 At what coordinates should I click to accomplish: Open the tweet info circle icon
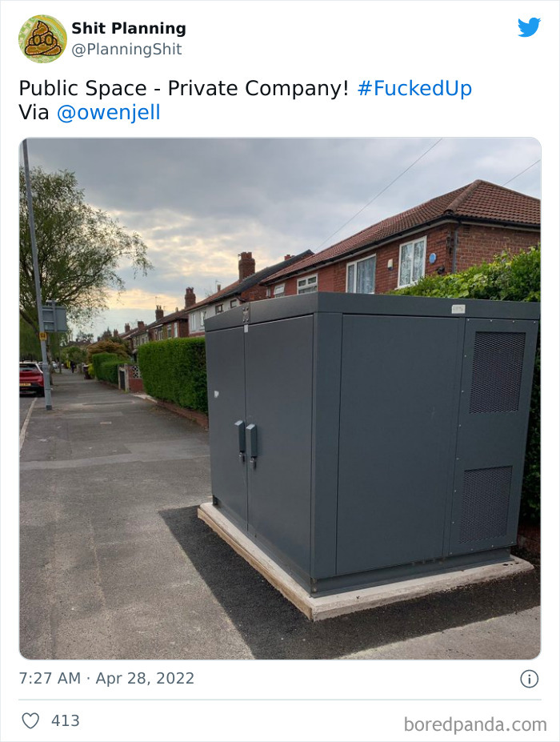[530, 679]
